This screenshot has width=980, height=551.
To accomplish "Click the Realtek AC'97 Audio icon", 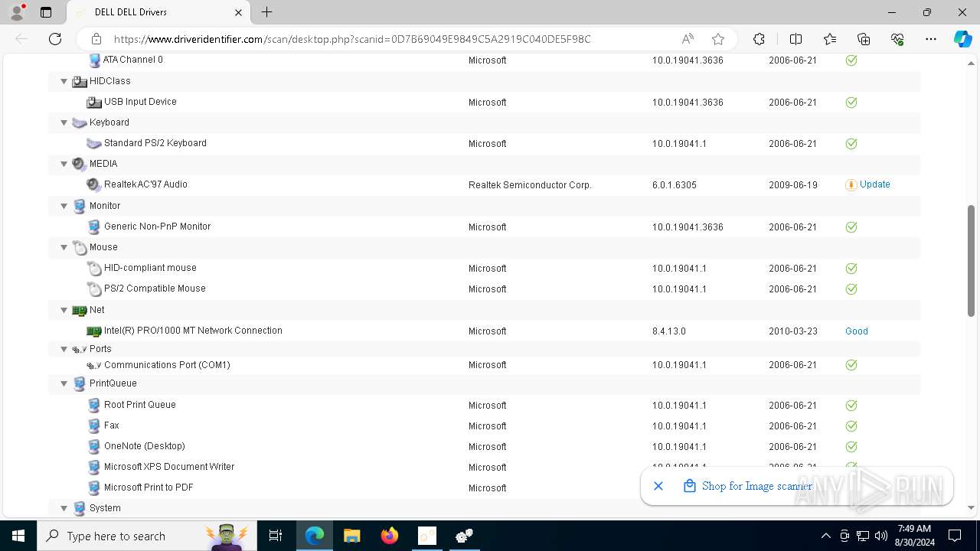I will click(x=94, y=184).
